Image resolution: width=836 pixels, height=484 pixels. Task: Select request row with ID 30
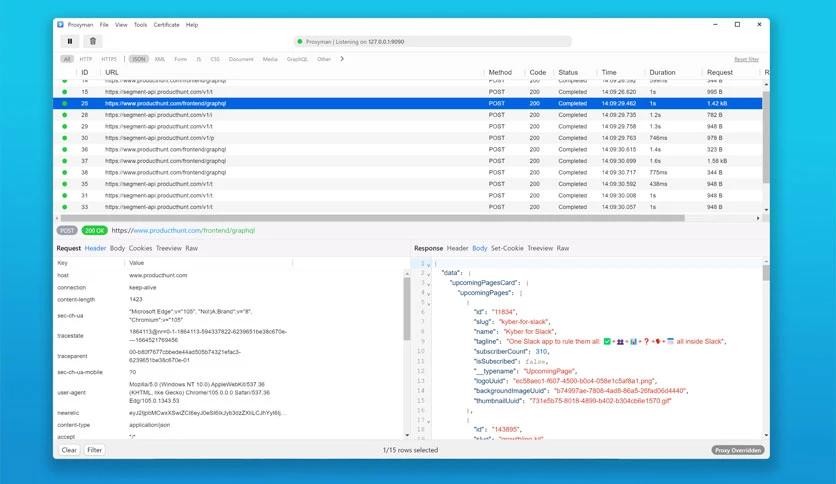pos(408,138)
